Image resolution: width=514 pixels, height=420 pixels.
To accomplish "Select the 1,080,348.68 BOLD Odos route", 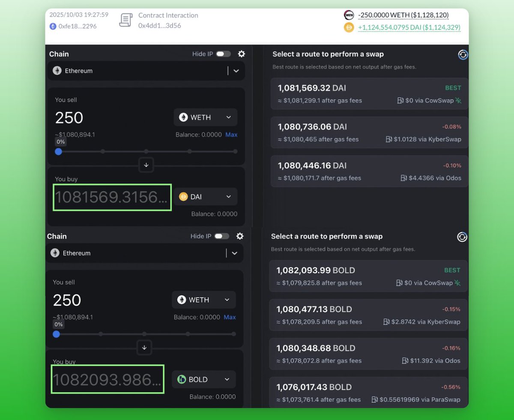I will point(368,354).
